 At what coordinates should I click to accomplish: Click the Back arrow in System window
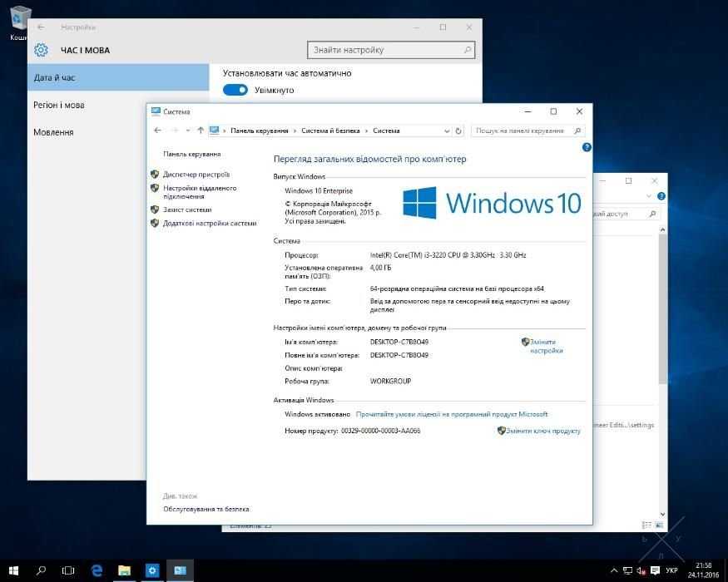tap(157, 131)
